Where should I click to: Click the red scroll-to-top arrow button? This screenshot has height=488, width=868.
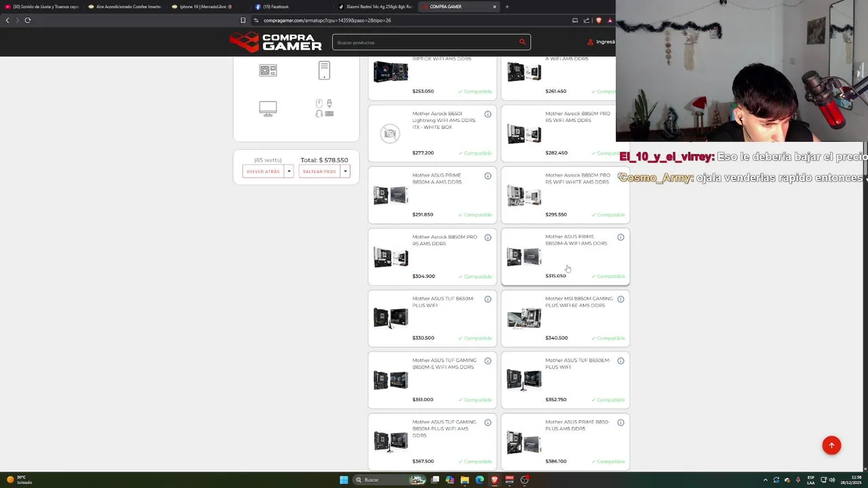[831, 445]
